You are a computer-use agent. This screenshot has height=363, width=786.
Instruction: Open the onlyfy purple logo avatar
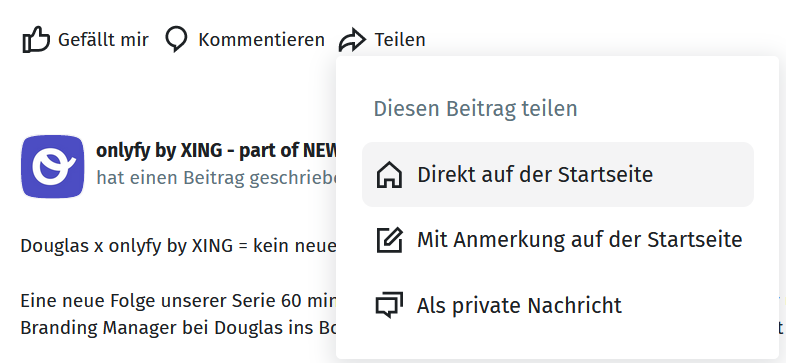pyautogui.click(x=53, y=166)
